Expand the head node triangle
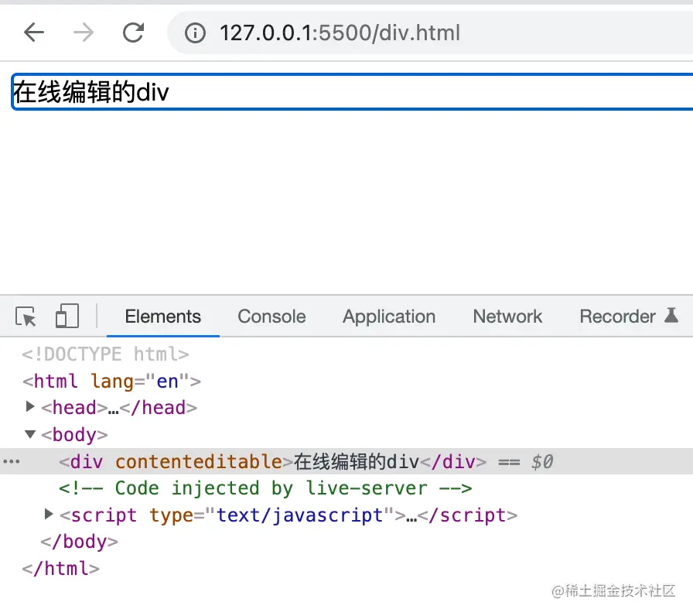Viewport: 693px width, 616px height. 29,406
